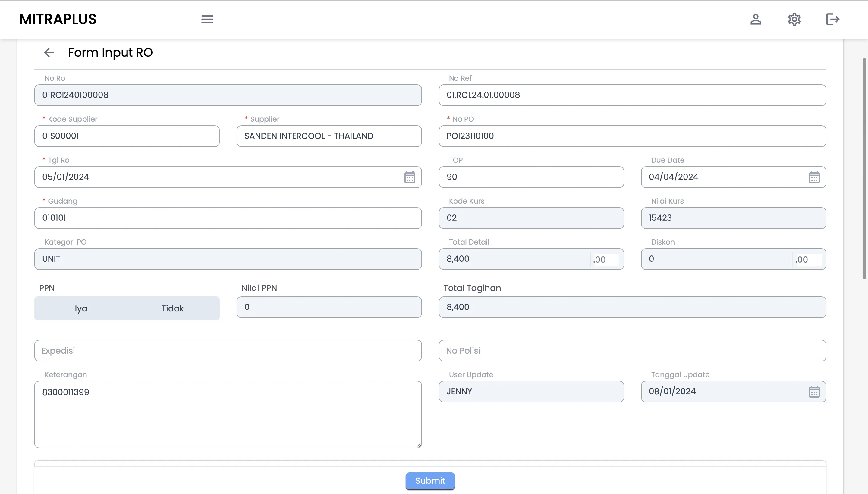868x494 pixels.
Task: Select the Kode Supplier field
Action: pyautogui.click(x=127, y=136)
